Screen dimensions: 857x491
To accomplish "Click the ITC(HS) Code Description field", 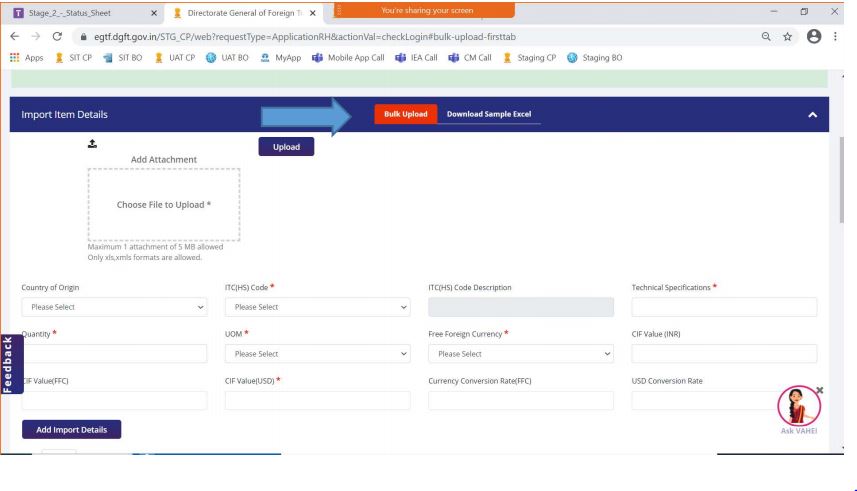I will coord(521,307).
